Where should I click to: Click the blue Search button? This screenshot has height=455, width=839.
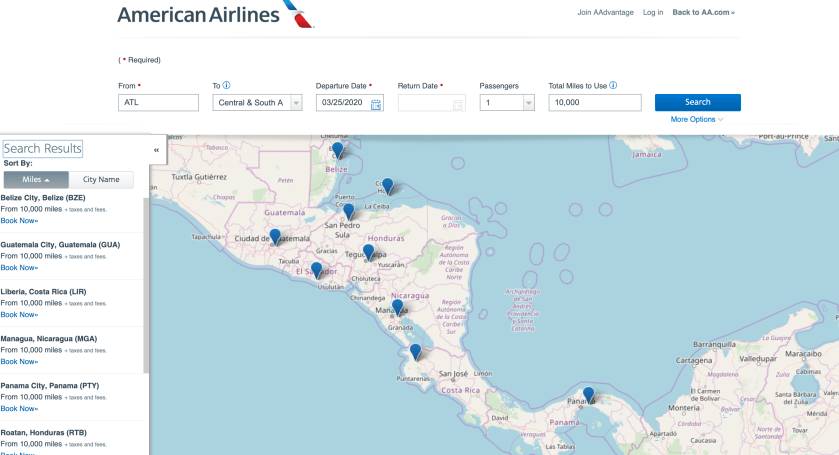pos(697,102)
